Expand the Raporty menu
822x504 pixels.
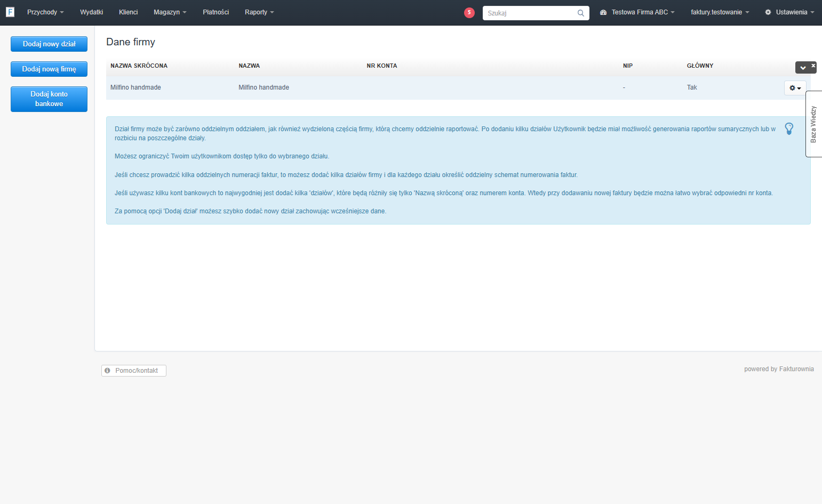pyautogui.click(x=259, y=12)
